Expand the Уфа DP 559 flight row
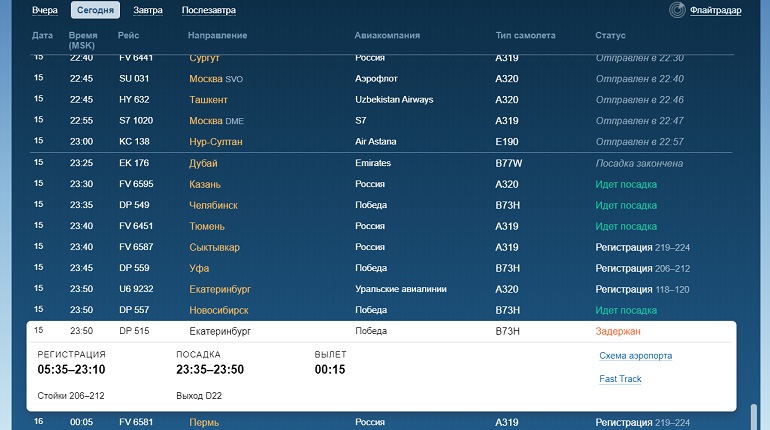Viewport: 770px width, 430px height. click(x=381, y=268)
